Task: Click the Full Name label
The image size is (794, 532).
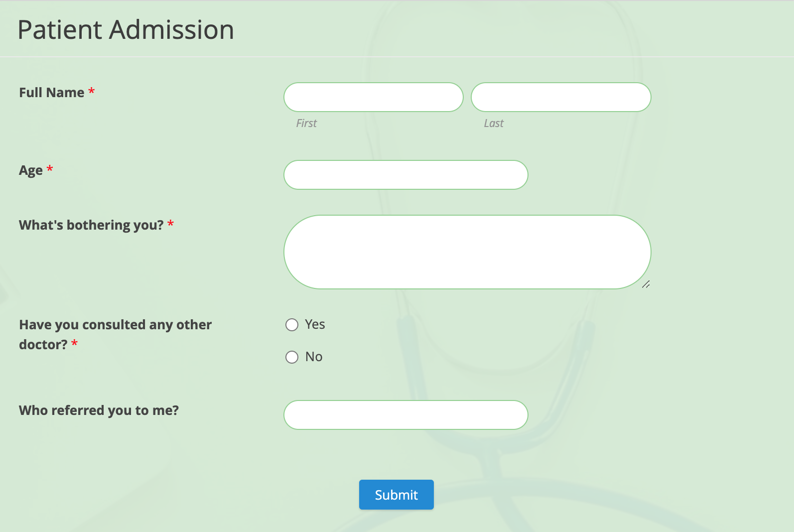Action: (x=51, y=92)
